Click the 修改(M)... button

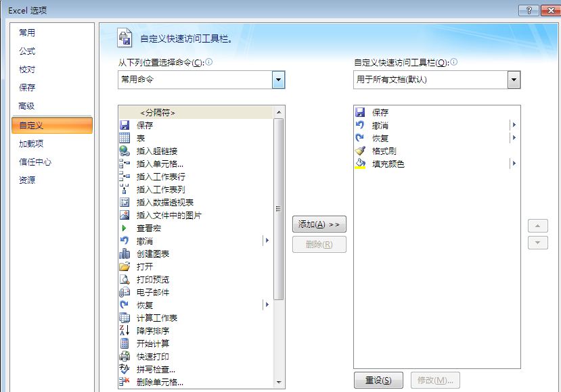tap(435, 381)
